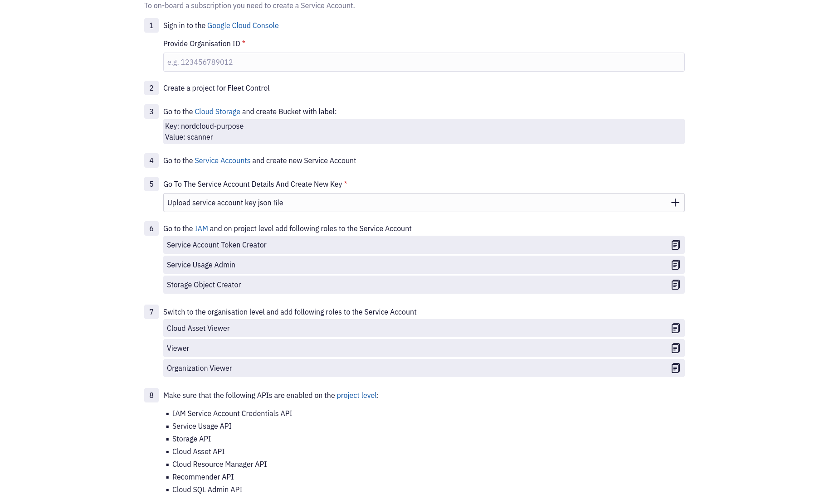Copy the Storage Object Creator role
829x504 pixels.
pyautogui.click(x=675, y=285)
